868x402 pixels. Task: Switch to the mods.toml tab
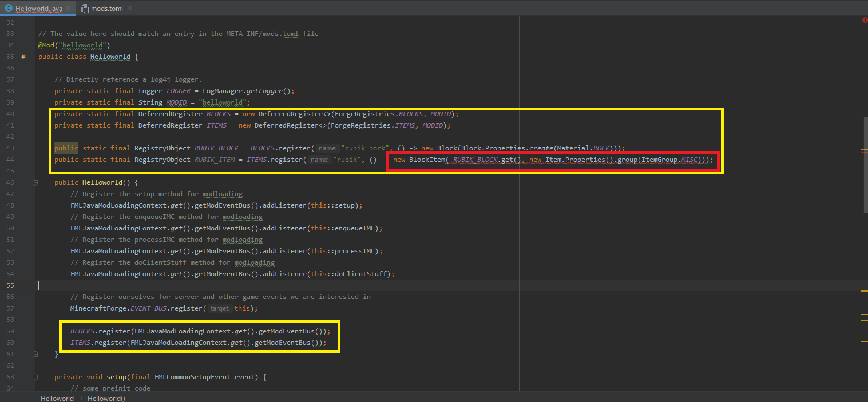(106, 8)
